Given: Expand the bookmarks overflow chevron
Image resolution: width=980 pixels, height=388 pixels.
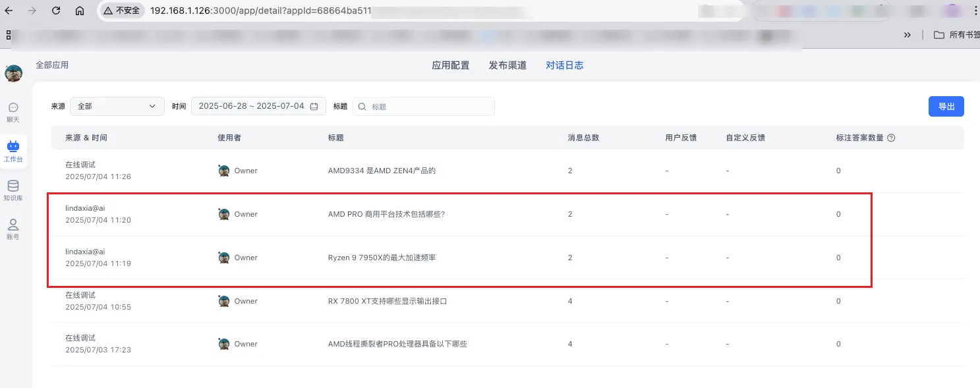Looking at the screenshot, I should [908, 35].
